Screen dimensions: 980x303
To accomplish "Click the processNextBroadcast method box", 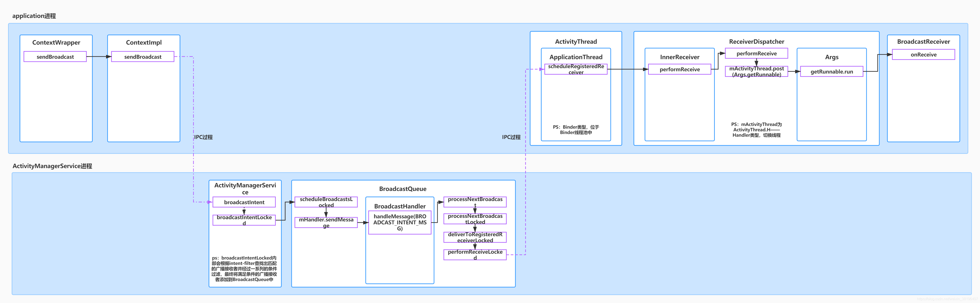I will [475, 202].
